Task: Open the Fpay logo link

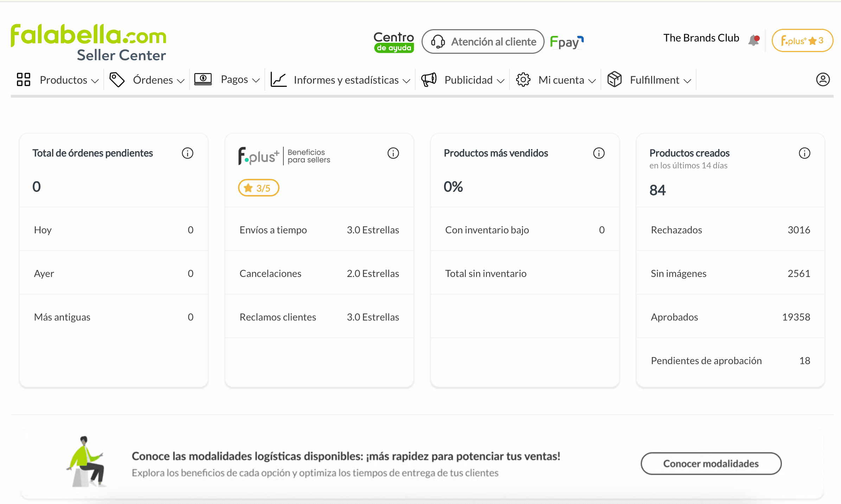Action: [567, 42]
